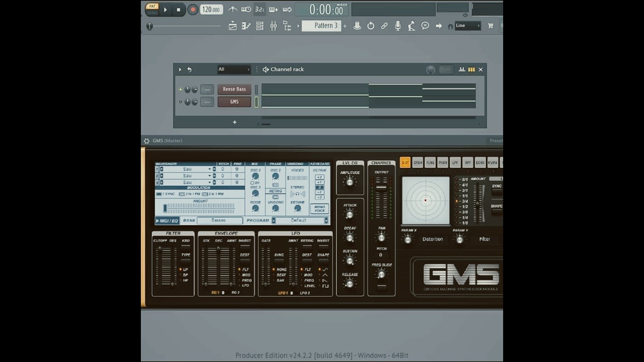The width and height of the screenshot is (644, 362).
Task: Mute the GMS channel
Action: [181, 102]
